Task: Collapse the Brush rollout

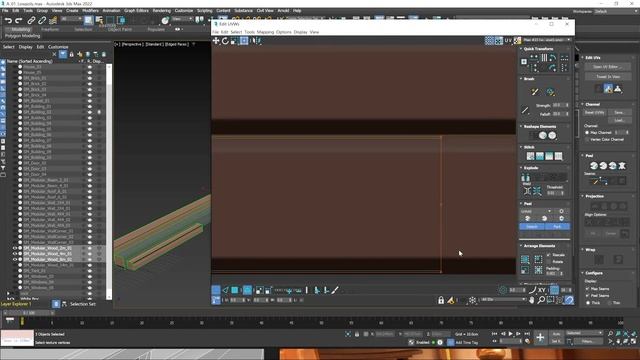Action: point(521,79)
